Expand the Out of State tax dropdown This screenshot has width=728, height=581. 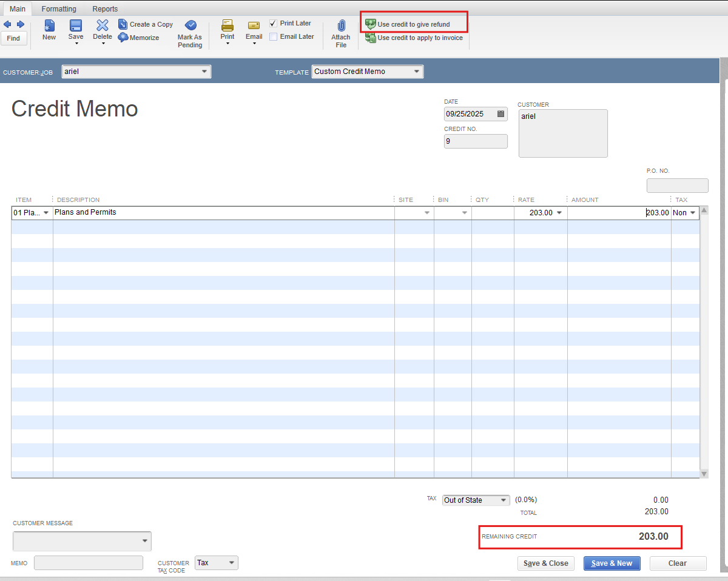pos(503,500)
